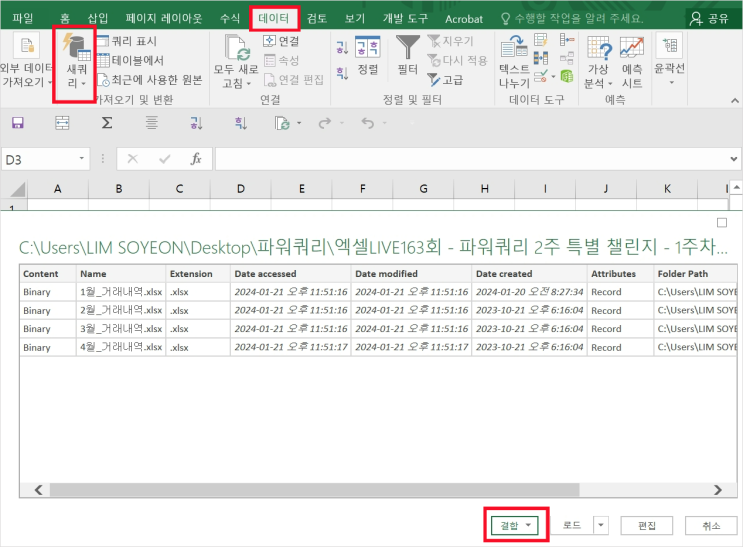Image resolution: width=743 pixels, height=547 pixels.
Task: Open the 새 쿼리 dropdown button
Action: point(76,62)
